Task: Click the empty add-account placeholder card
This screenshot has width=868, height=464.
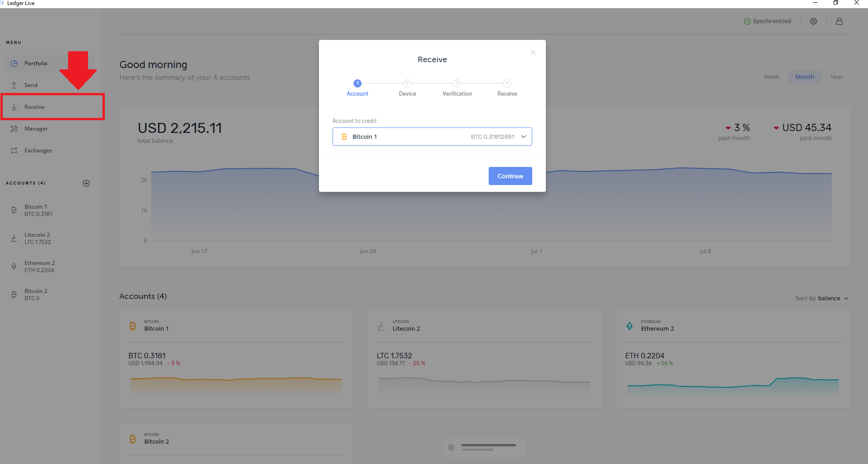Action: point(484,444)
